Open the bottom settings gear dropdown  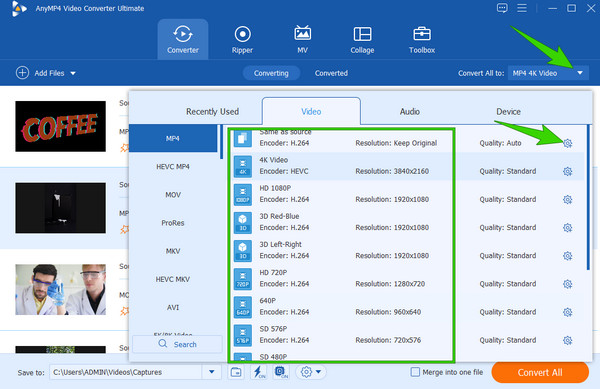[x=311, y=372]
